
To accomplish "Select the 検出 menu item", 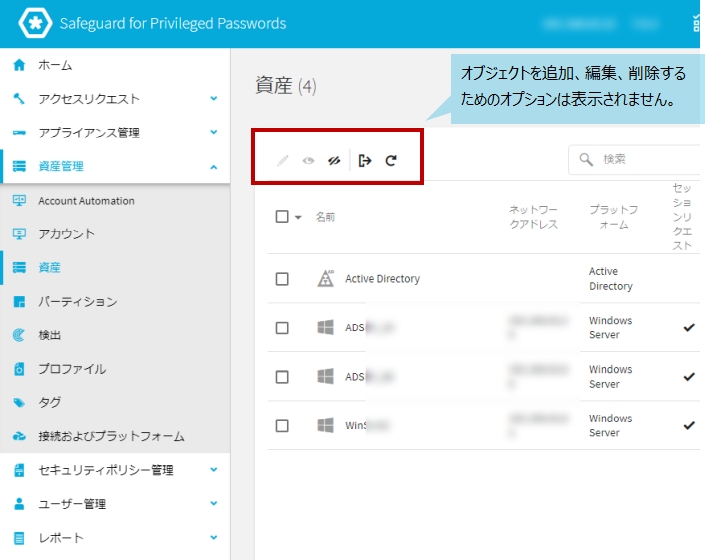I will (115, 335).
